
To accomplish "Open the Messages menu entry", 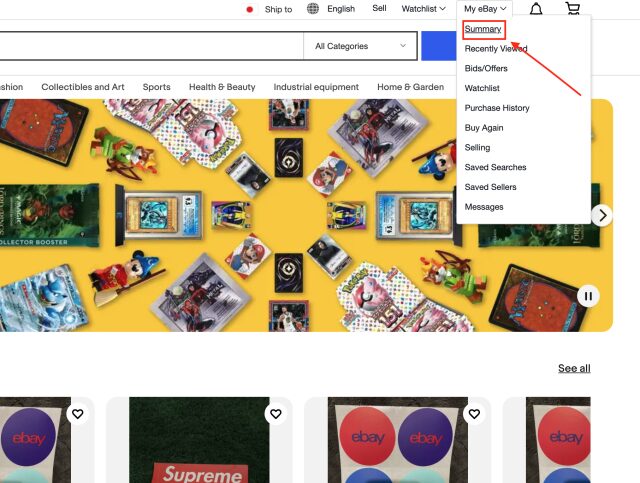I will (x=484, y=207).
